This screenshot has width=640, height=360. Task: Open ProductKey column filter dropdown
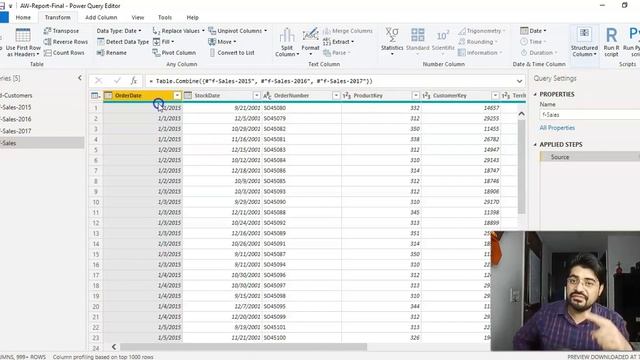click(416, 96)
